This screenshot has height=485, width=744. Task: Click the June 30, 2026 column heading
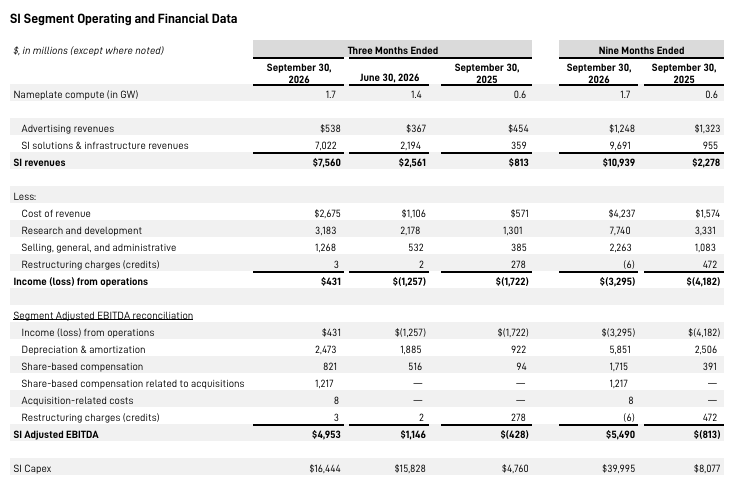[389, 77]
